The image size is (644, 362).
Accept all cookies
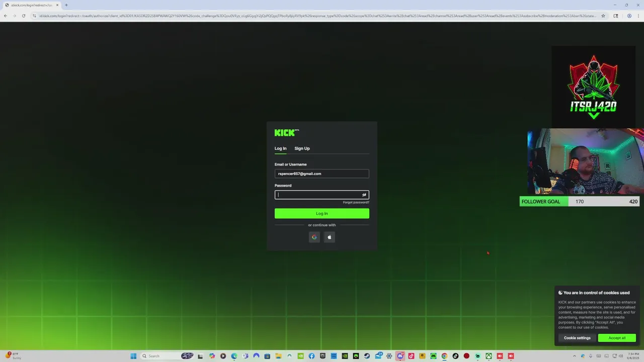(x=617, y=338)
